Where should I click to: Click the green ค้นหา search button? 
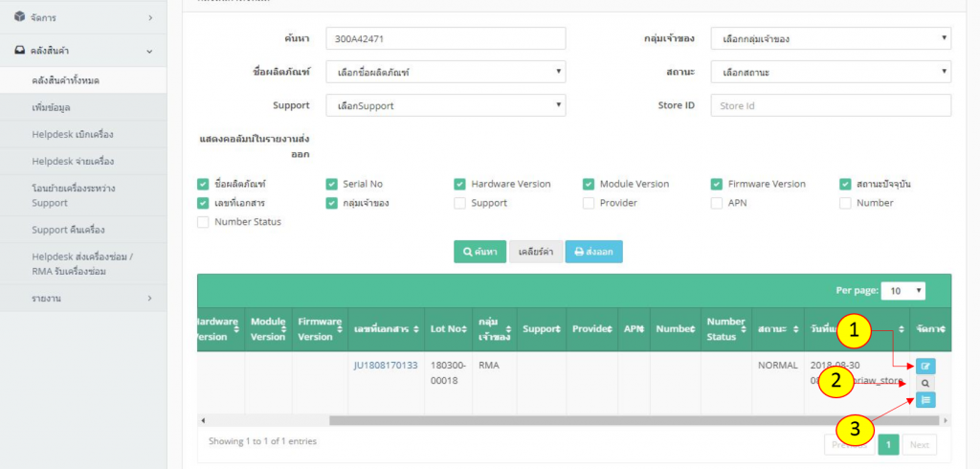coord(479,252)
